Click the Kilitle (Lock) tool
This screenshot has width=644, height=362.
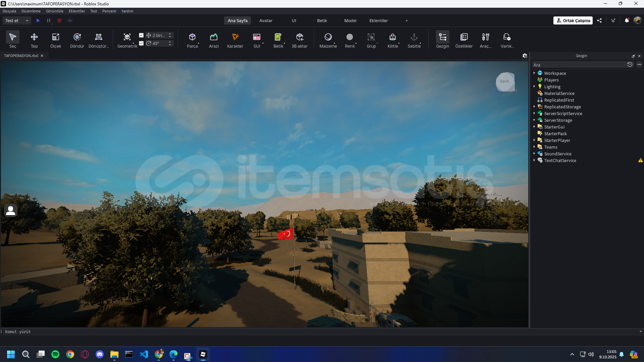tap(393, 40)
